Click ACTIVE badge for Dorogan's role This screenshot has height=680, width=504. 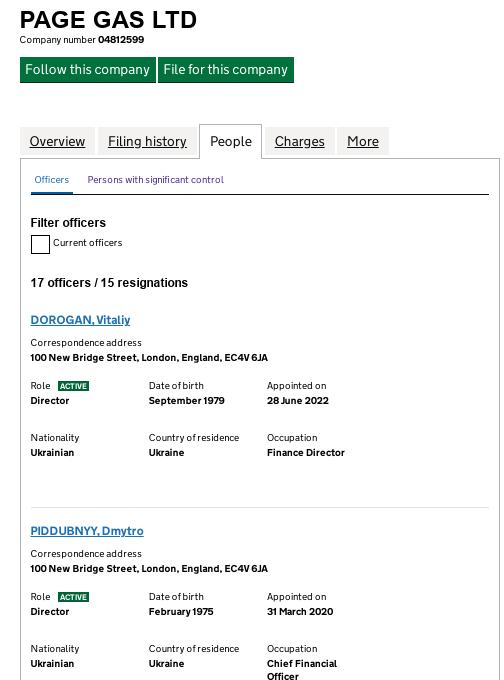73,386
